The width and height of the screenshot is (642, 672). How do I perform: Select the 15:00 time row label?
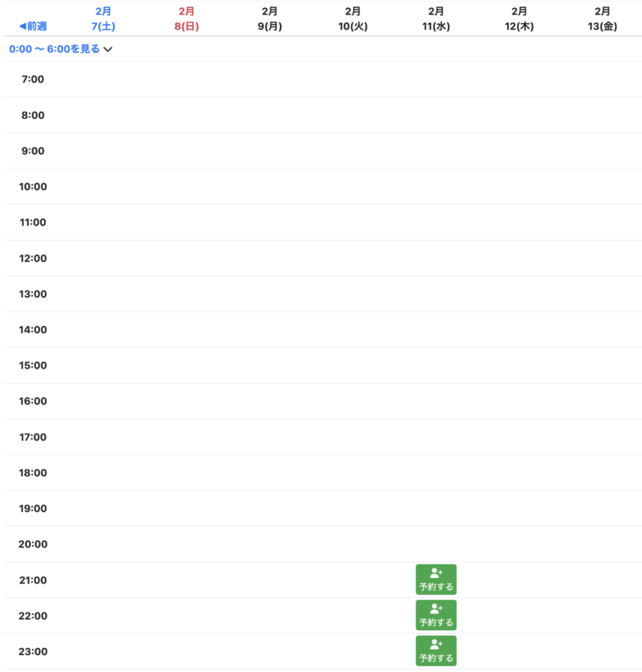tap(33, 365)
